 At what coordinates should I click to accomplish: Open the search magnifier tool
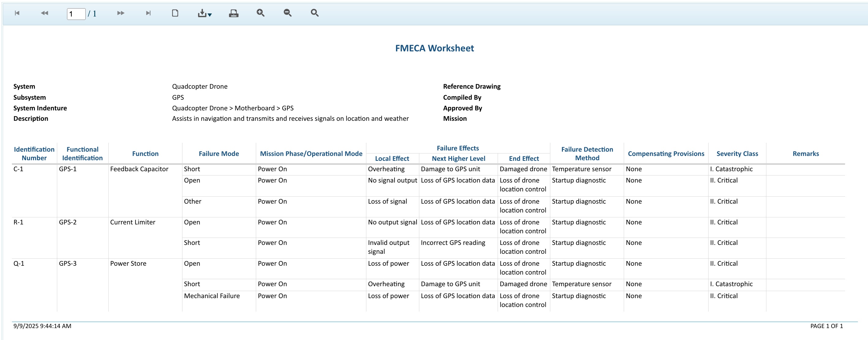pos(314,13)
